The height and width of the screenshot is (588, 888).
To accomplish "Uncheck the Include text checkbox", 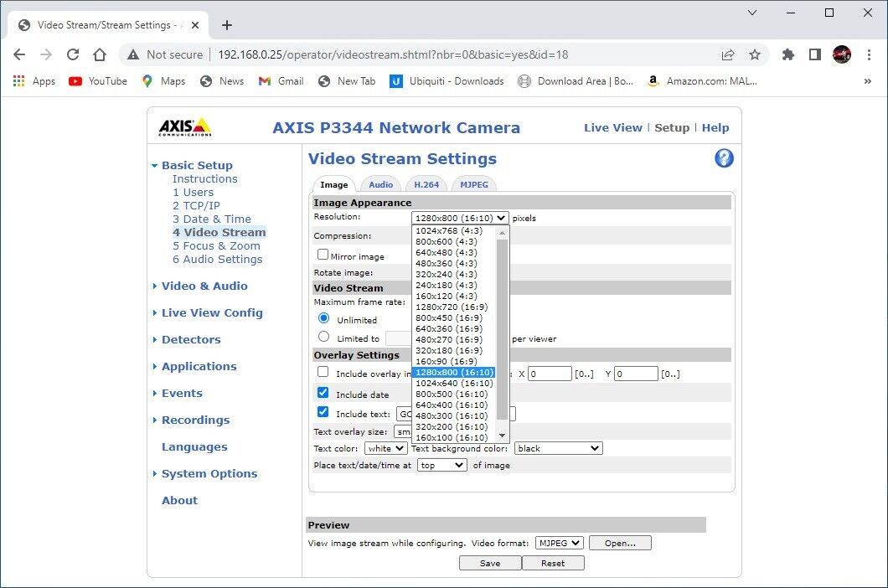I will coord(323,411).
